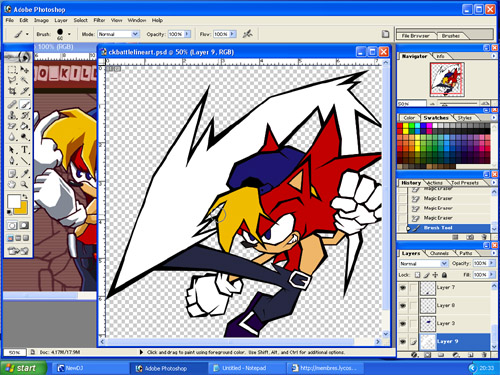
Task: Open Layers panel Opacity arrow
Action: point(491,263)
